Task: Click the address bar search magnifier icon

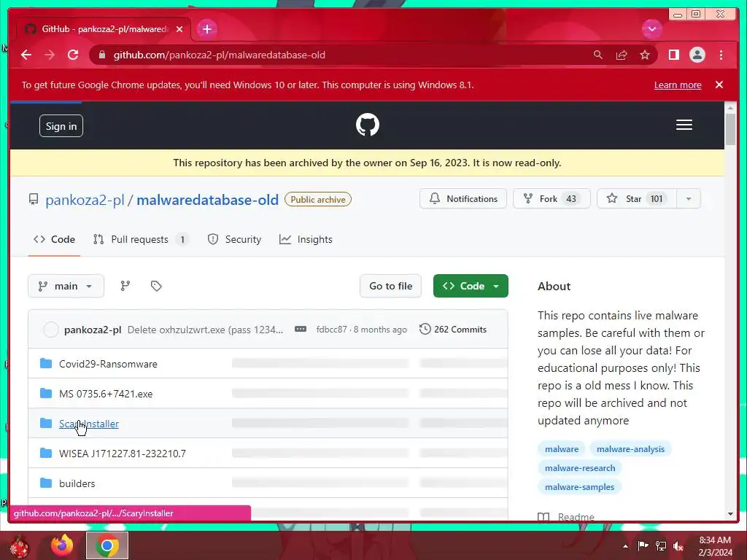Action: coord(598,55)
